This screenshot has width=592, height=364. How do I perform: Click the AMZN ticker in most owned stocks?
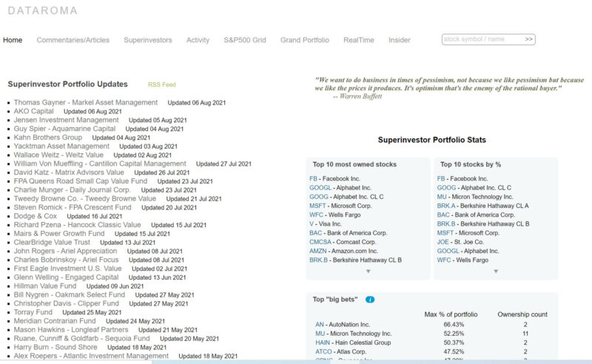[317, 251]
